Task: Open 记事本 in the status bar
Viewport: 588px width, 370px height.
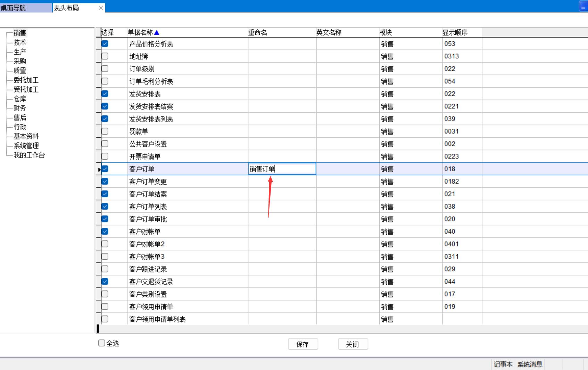Action: [x=503, y=364]
